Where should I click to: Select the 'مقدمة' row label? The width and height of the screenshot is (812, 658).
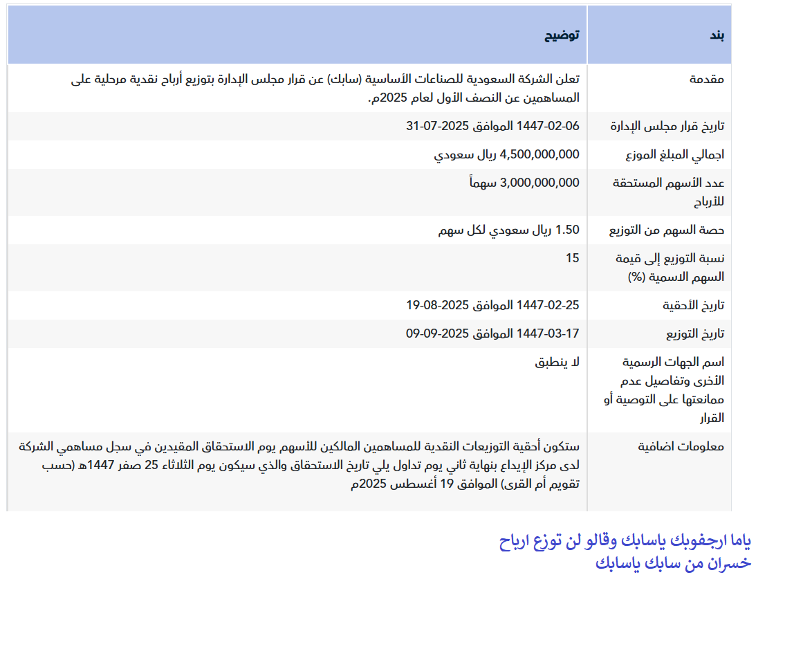706,80
